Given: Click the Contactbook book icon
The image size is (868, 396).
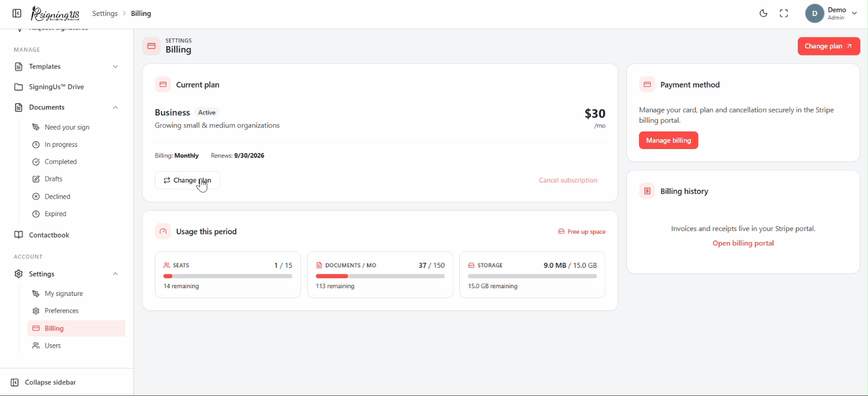Looking at the screenshot, I should click(x=19, y=235).
